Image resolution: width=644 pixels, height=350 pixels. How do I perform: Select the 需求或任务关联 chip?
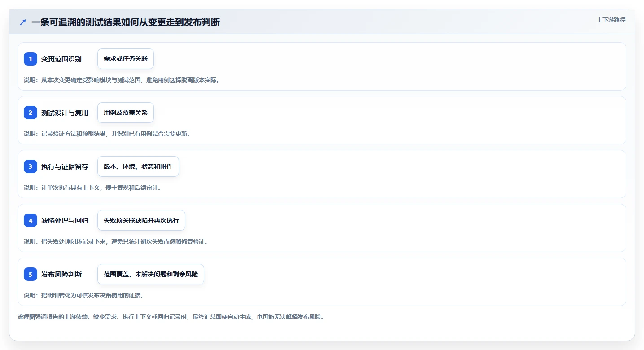126,59
